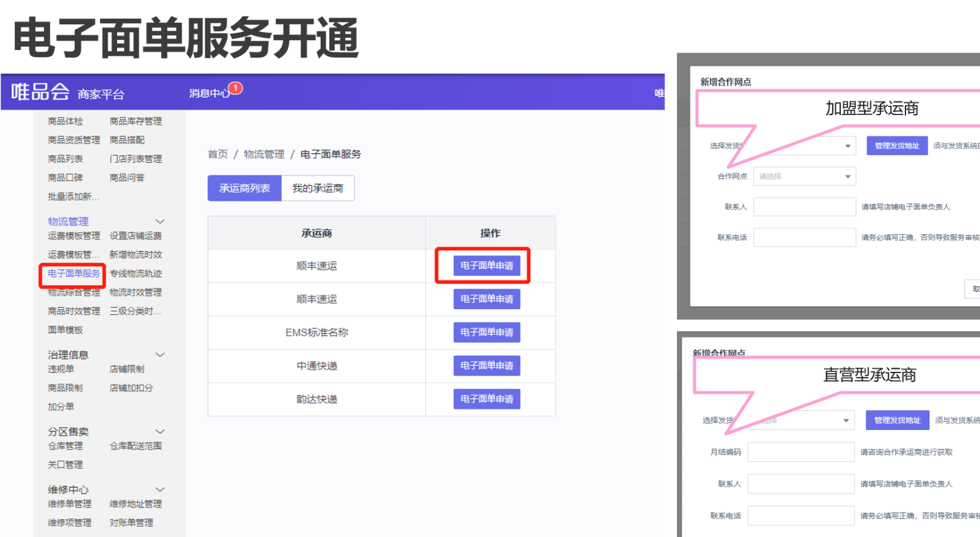The image size is (980, 537).
Task: Open 商品列表 sidebar item
Action: 65,159
